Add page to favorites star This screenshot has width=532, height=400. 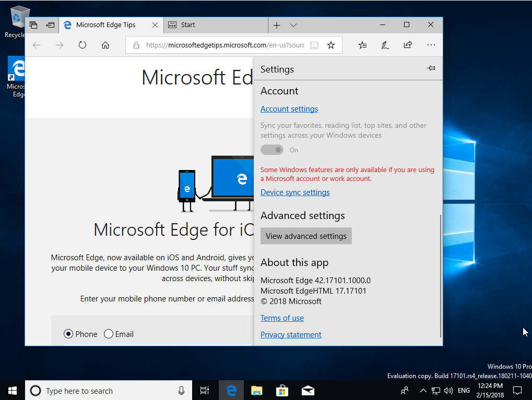[331, 45]
